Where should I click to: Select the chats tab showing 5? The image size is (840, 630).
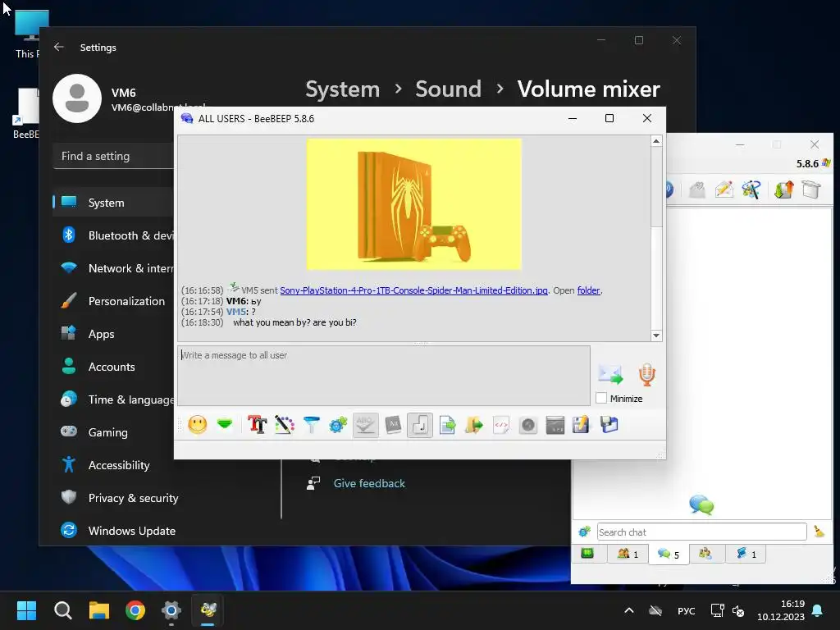pyautogui.click(x=669, y=554)
